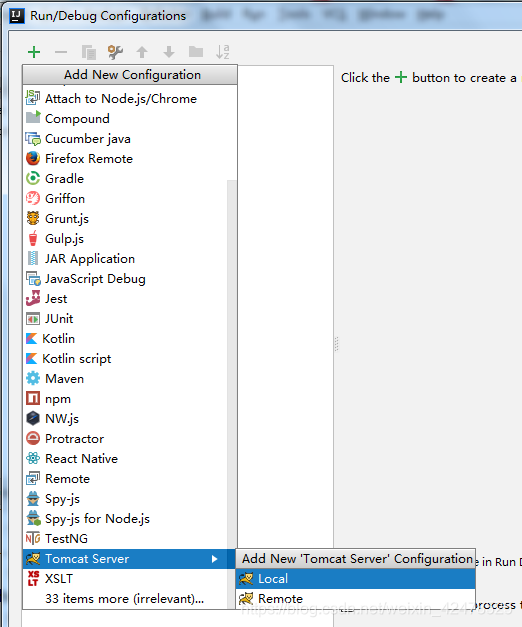Click the Griffon icon
522x627 pixels.
coord(33,198)
